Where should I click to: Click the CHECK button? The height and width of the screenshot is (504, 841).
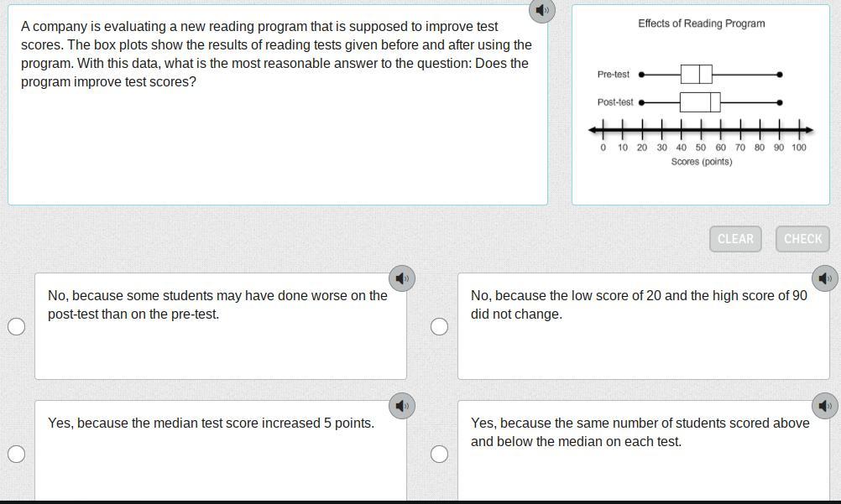(802, 239)
